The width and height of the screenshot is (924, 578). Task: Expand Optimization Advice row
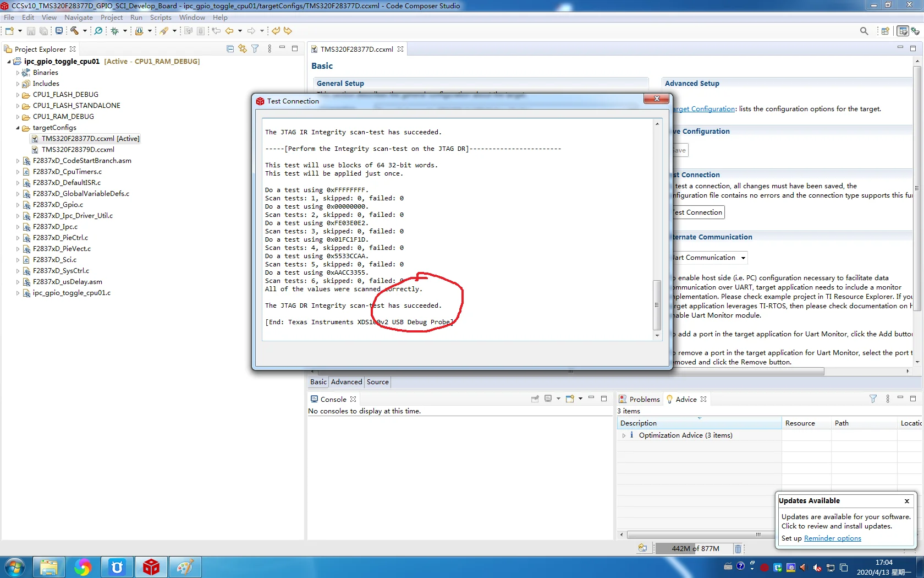pos(624,435)
